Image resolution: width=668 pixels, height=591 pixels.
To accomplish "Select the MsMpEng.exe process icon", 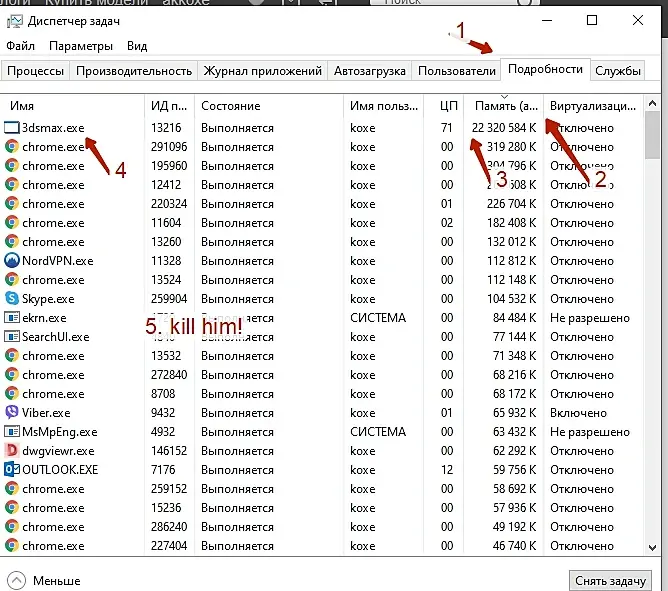I will tap(12, 431).
